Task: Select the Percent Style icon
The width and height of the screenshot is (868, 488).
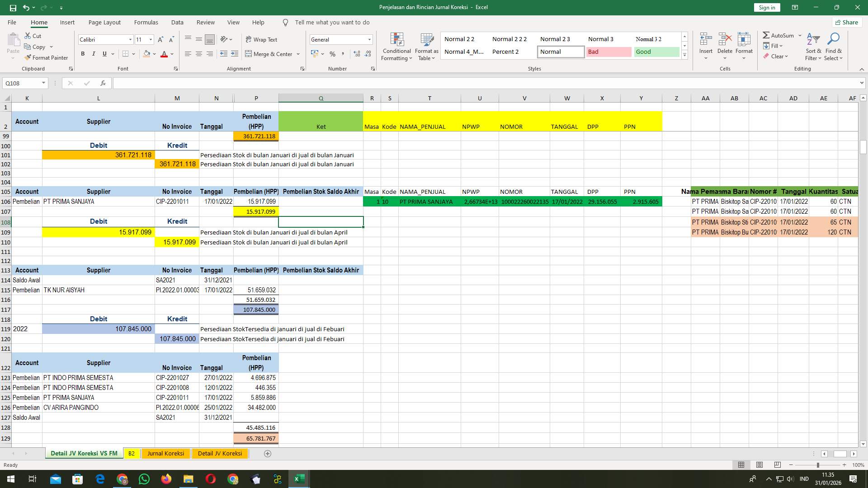Action: 332,54
